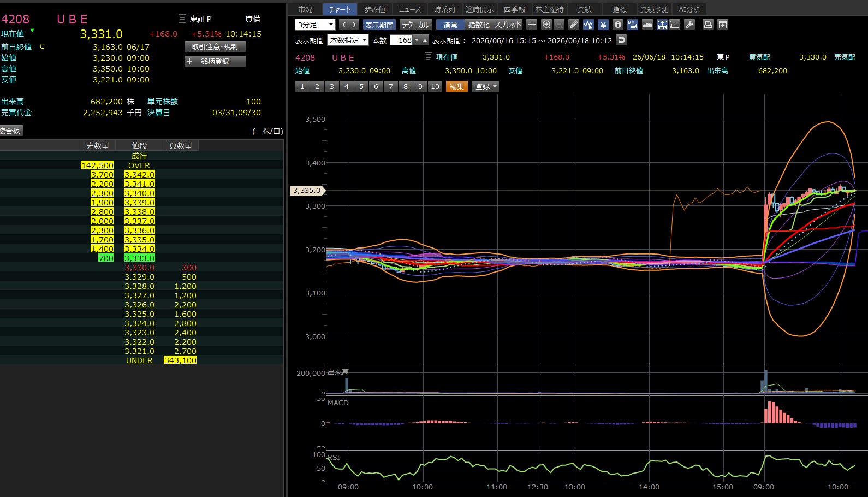Reset display period with return arrow
Image resolution: width=868 pixels, height=497 pixels.
pos(621,40)
